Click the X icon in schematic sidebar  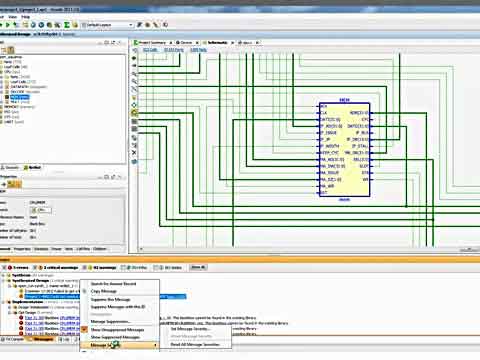[x=134, y=153]
